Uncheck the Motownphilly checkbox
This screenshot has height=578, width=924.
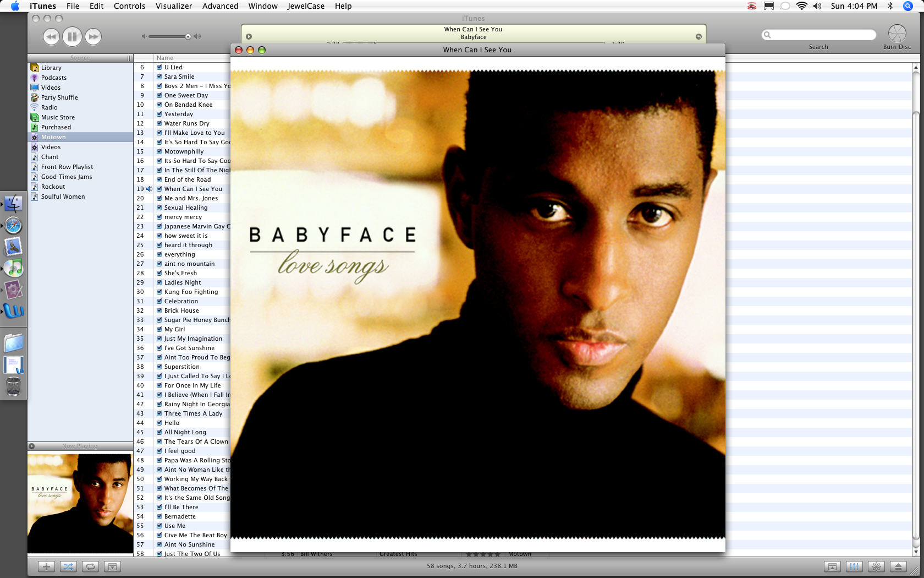point(159,151)
